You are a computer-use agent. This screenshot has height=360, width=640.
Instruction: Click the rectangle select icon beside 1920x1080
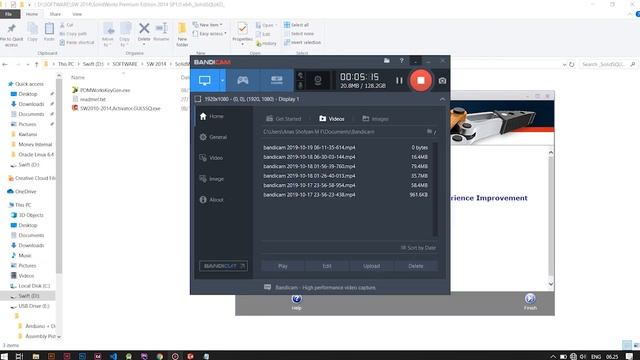[x=198, y=99]
